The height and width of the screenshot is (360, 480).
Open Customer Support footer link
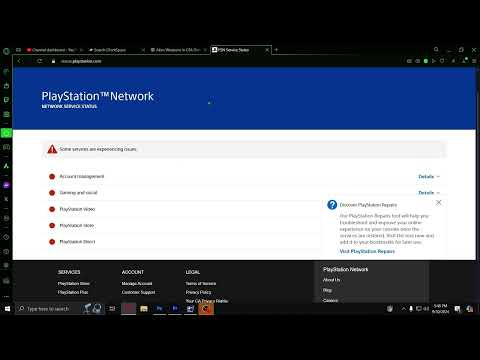click(x=138, y=292)
